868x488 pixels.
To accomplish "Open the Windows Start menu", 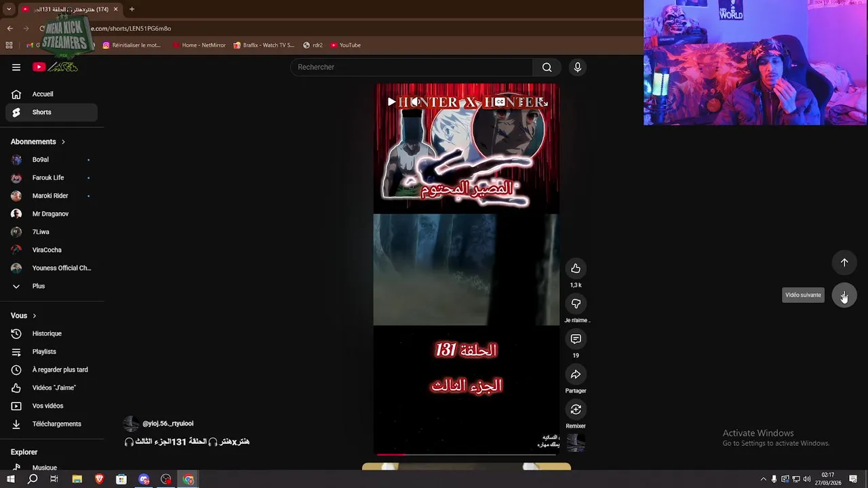I will point(10,479).
